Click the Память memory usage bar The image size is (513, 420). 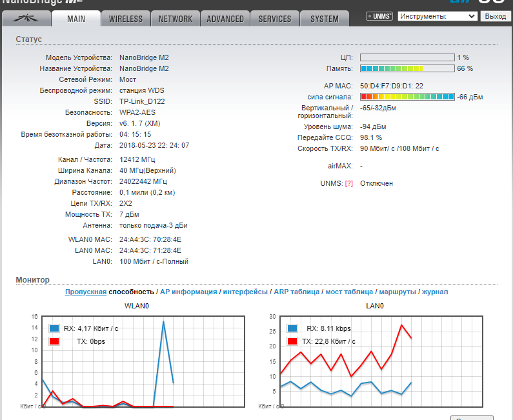tap(407, 68)
